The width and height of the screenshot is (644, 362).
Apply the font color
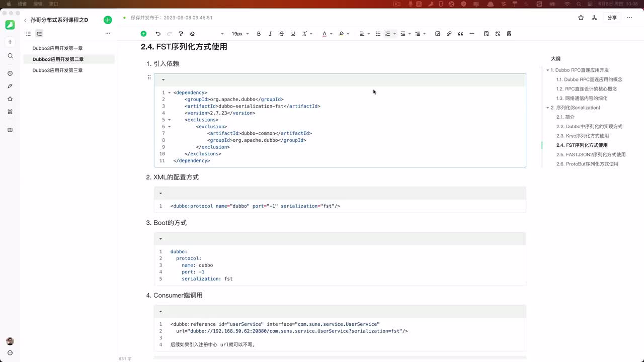point(324,34)
